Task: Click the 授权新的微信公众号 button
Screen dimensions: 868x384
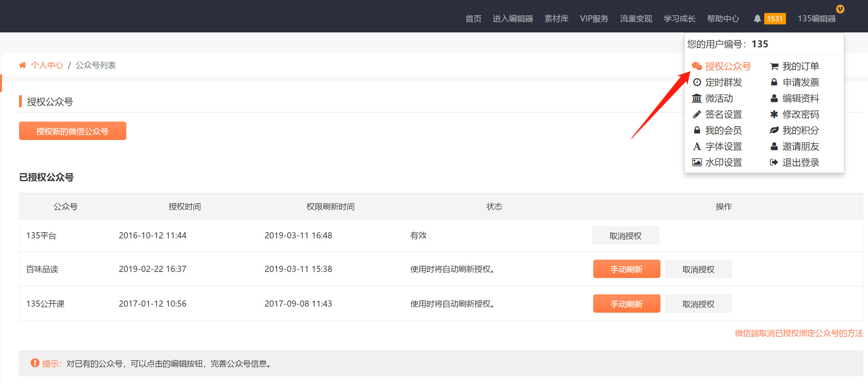Action: click(x=72, y=130)
